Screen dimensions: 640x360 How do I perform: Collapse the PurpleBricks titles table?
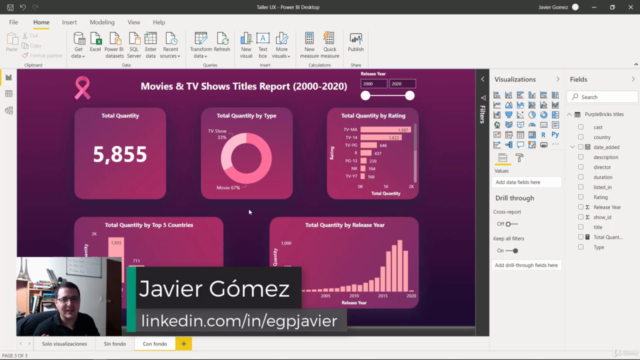tap(569, 115)
